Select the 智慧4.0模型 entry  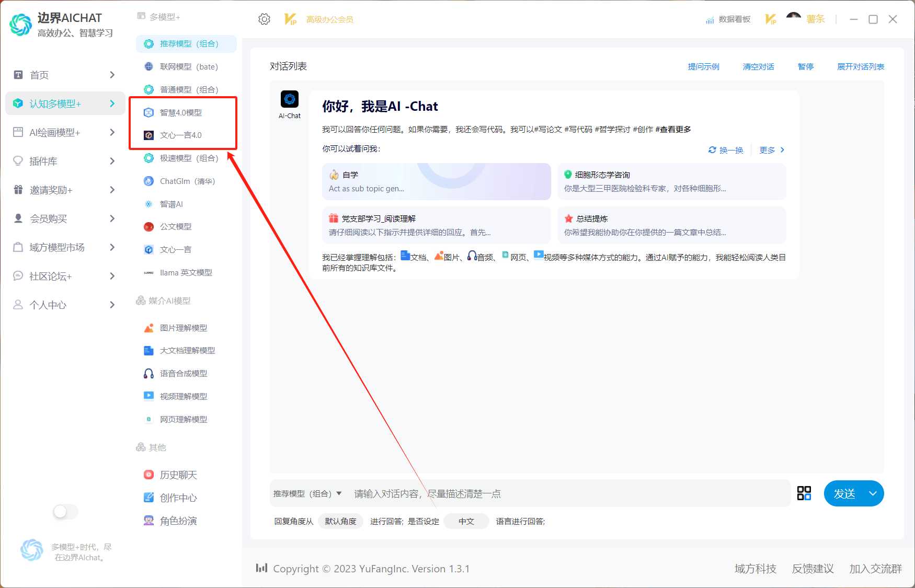180,112
